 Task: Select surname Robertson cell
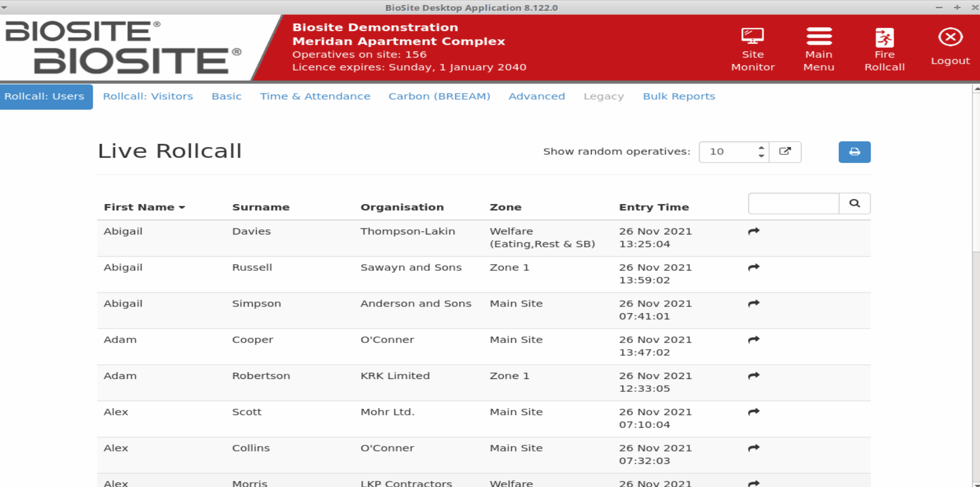pos(261,376)
